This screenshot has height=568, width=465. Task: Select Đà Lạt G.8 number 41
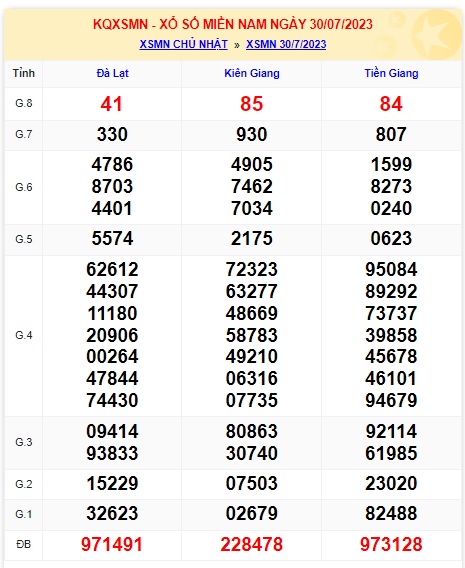[x=112, y=104]
